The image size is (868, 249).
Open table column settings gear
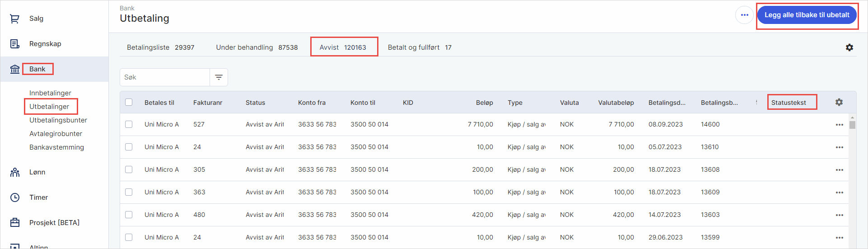[x=839, y=103]
